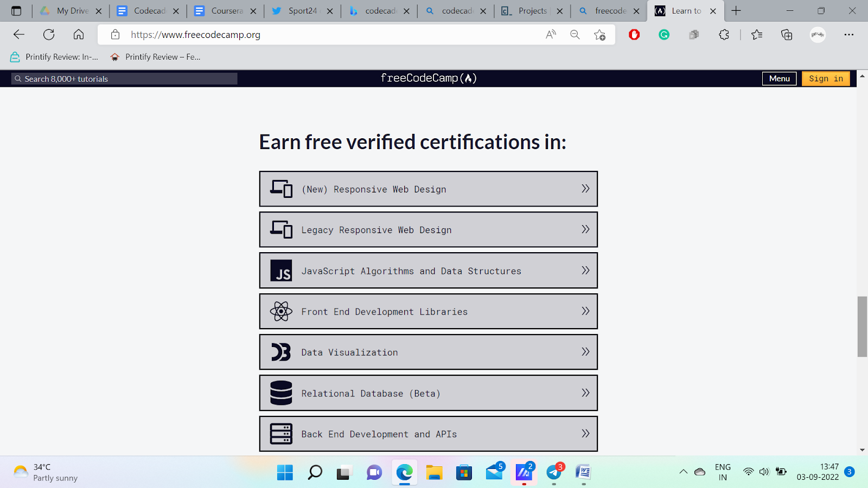Image resolution: width=868 pixels, height=488 pixels.
Task: Go back to the previous page
Action: point(19,35)
